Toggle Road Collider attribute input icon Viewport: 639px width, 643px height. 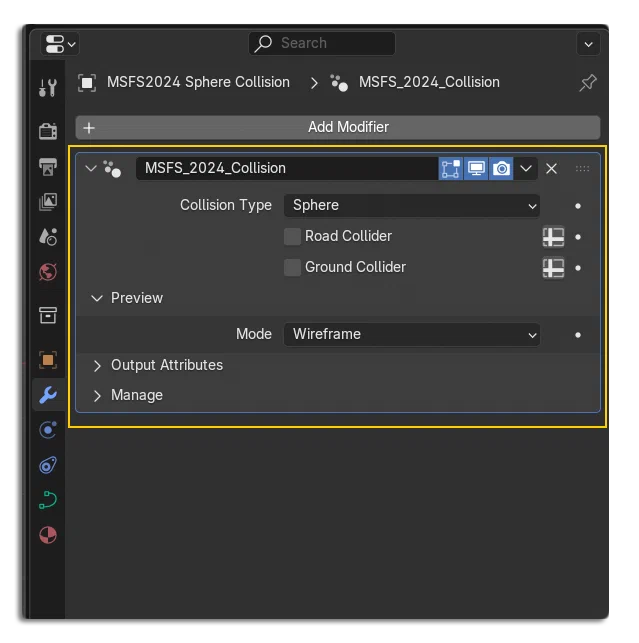[x=553, y=237]
